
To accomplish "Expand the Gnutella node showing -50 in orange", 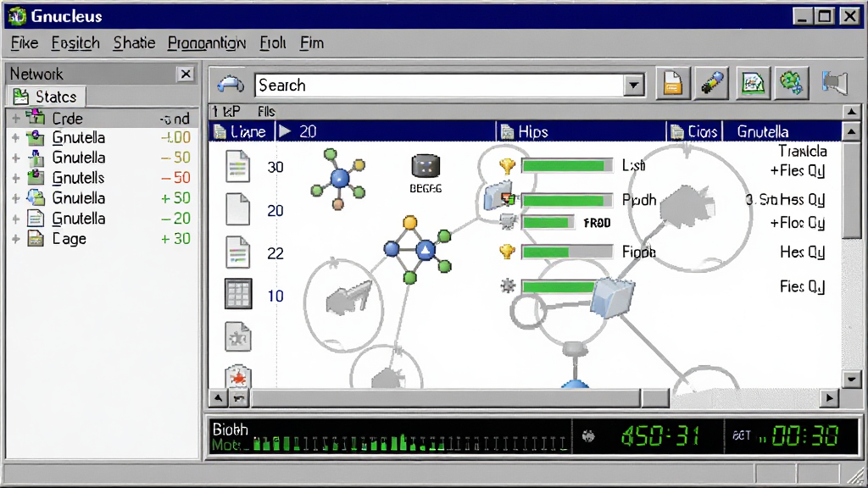I will coord(16,158).
